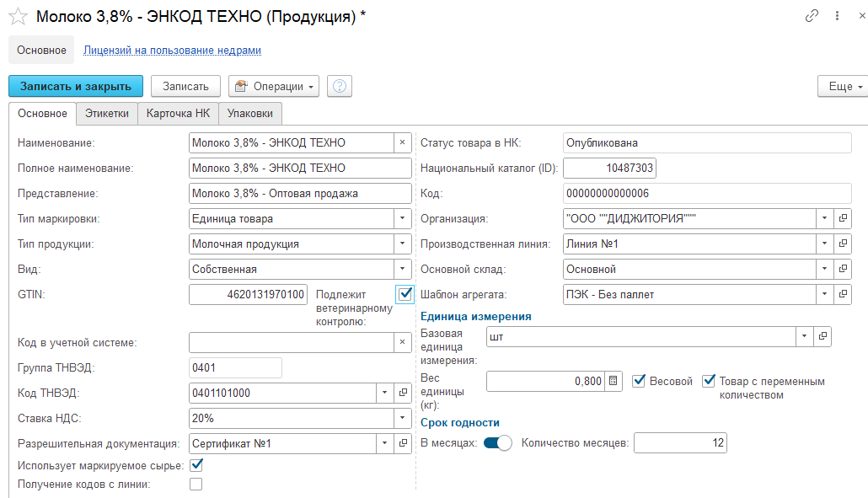Click the Записать и закрыть button
This screenshot has width=868, height=498.
pos(76,86)
